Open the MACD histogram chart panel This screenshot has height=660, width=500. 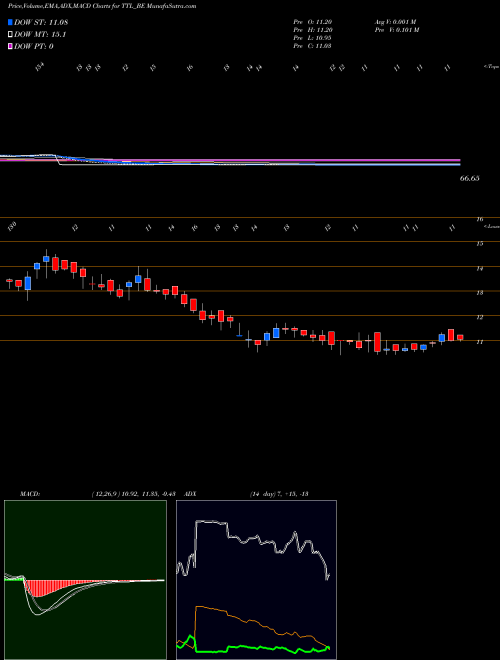click(x=85, y=580)
